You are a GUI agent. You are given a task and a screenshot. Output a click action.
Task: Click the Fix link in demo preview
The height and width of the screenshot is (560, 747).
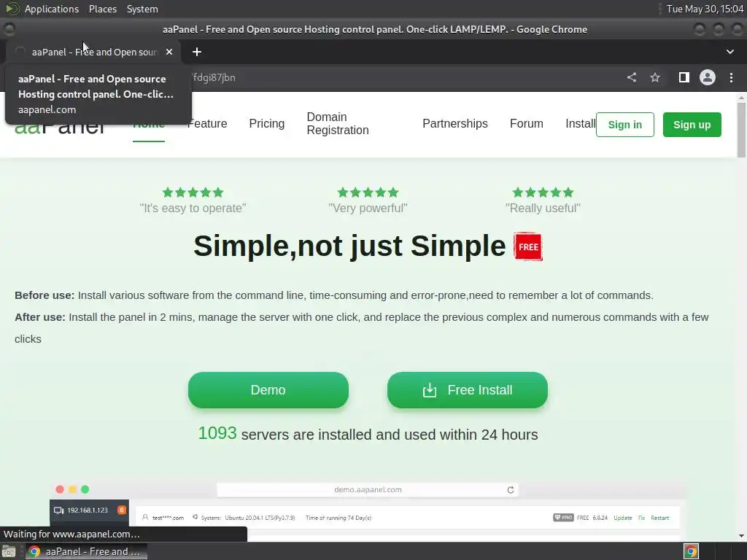pos(641,518)
